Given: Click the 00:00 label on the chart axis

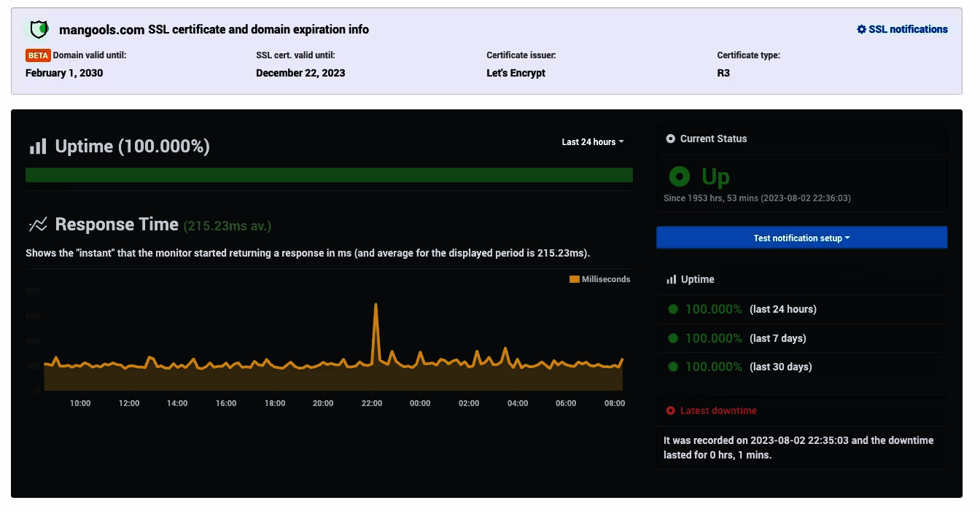Looking at the screenshot, I should click(420, 403).
